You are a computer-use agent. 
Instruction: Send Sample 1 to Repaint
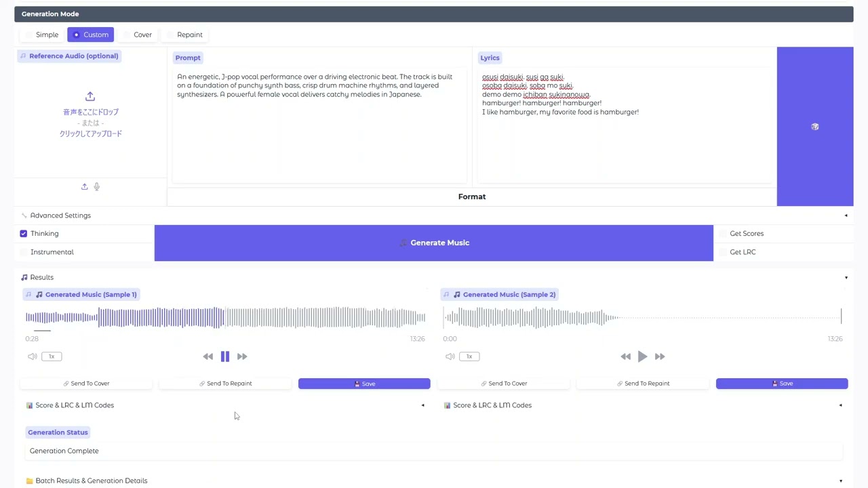pyautogui.click(x=225, y=384)
